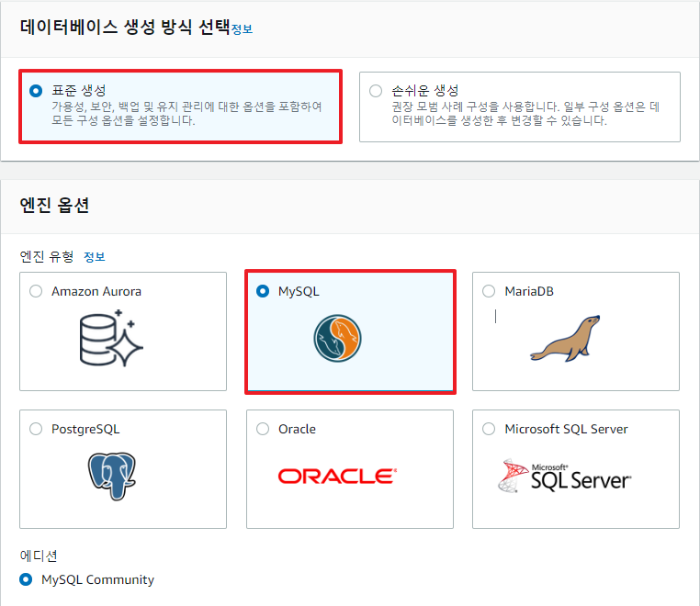
Task: Click the Amazon Aurora database sparkle icon
Action: (111, 338)
